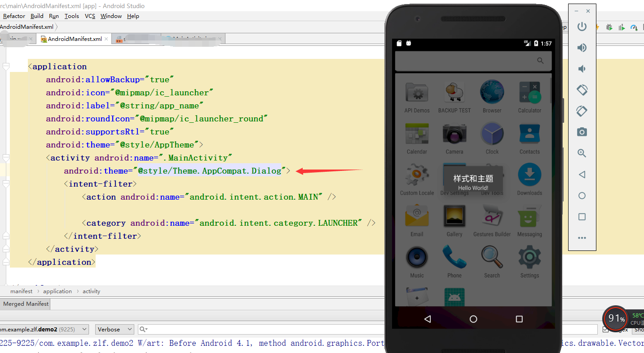Click the 91% circular CPU gauge overlay
Image resolution: width=644 pixels, height=353 pixels.
click(615, 319)
